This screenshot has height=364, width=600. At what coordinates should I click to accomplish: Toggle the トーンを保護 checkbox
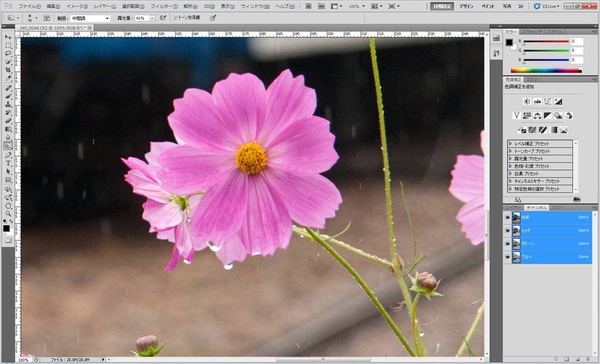coord(176,18)
